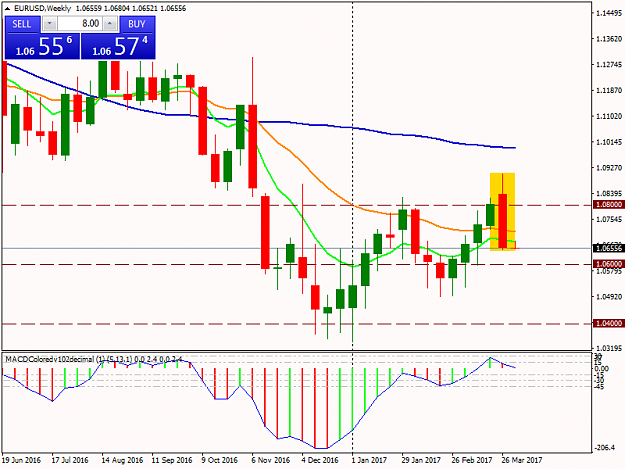The image size is (625, 469).
Task: Click the BUY button
Action: 137,24
